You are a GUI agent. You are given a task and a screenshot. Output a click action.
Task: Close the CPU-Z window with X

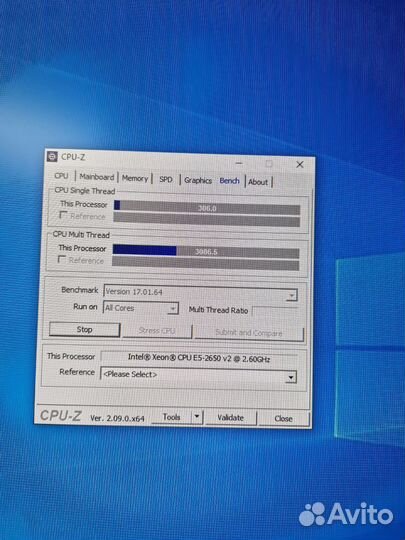(x=300, y=165)
